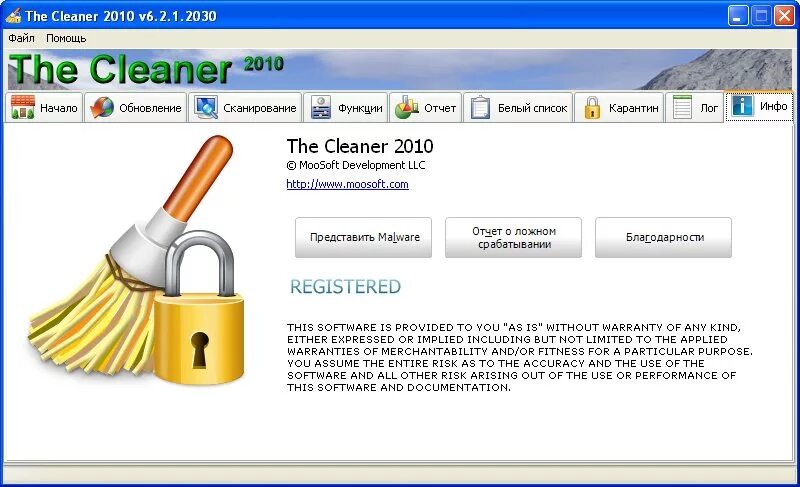Click the blue info Инфо icon

(742, 106)
